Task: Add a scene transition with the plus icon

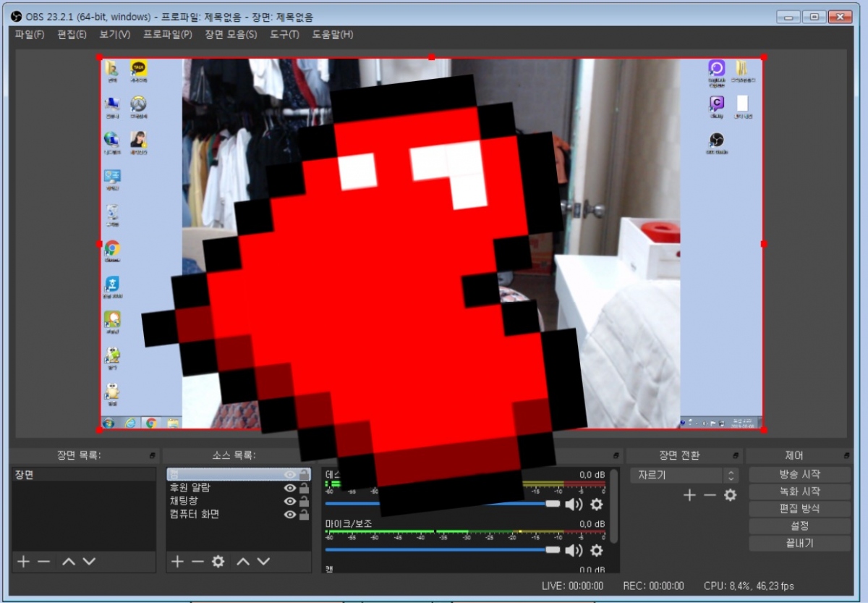Action: pyautogui.click(x=689, y=495)
